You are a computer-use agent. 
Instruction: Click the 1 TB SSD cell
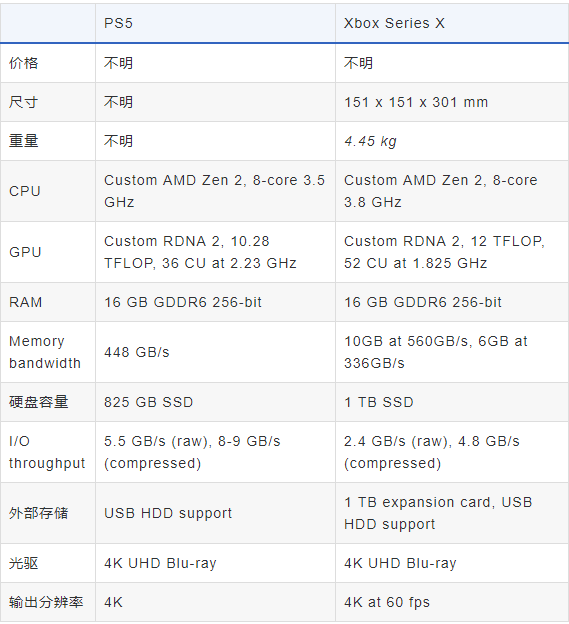452,402
